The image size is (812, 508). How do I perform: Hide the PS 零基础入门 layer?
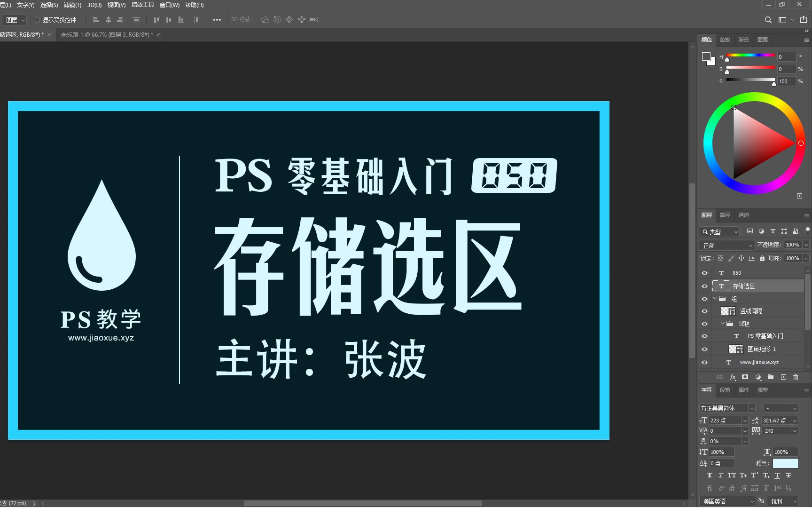pos(704,336)
